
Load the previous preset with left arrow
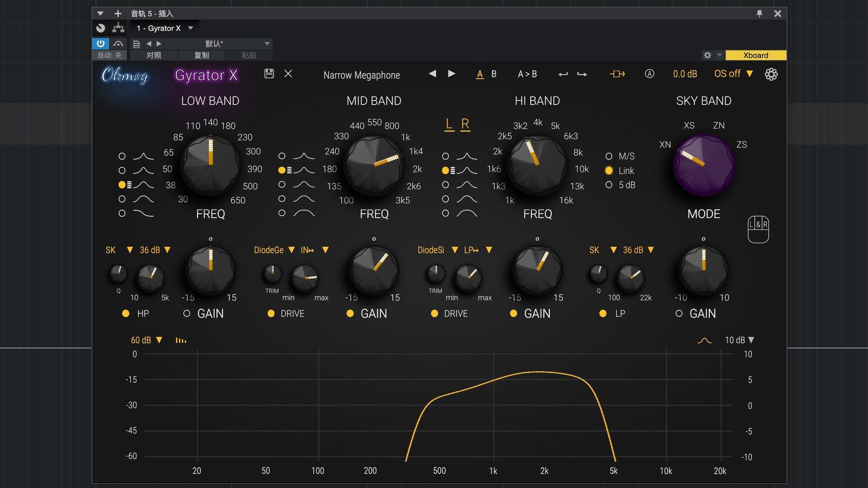pyautogui.click(x=433, y=74)
